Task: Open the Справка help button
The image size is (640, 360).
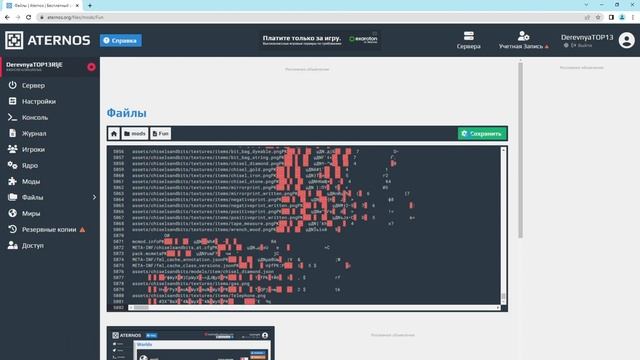Action: [121, 40]
